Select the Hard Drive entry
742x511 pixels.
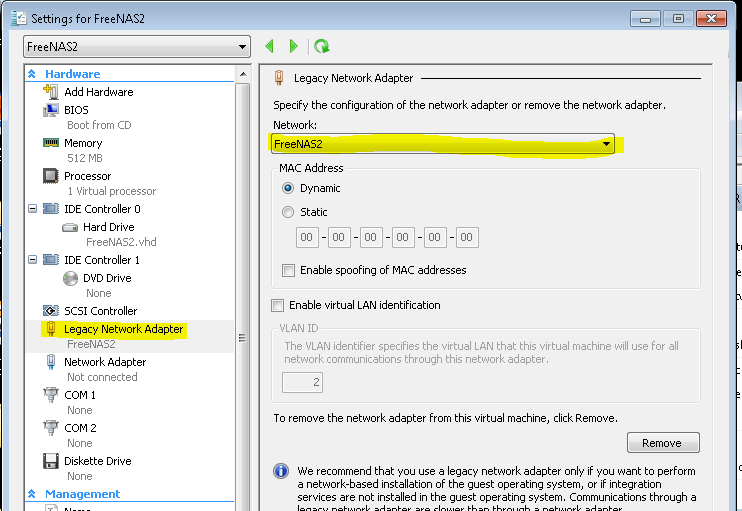point(109,227)
